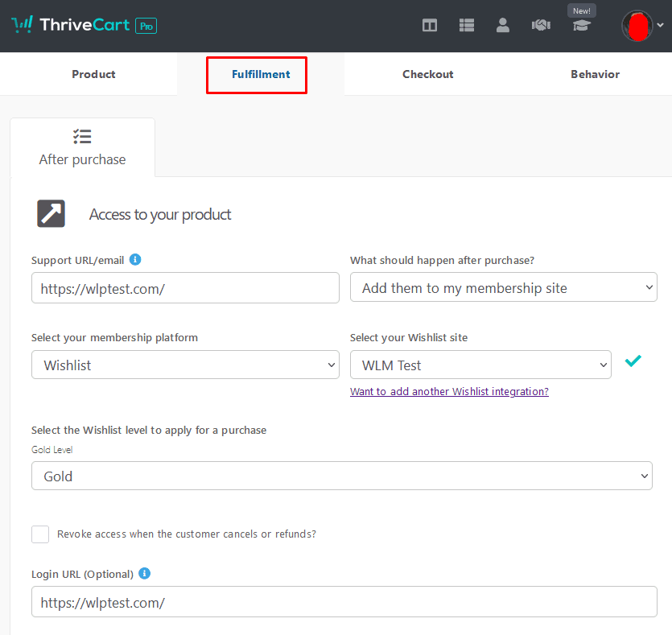Open the account avatar menu
Viewport: 672px width, 635px height.
[637, 26]
